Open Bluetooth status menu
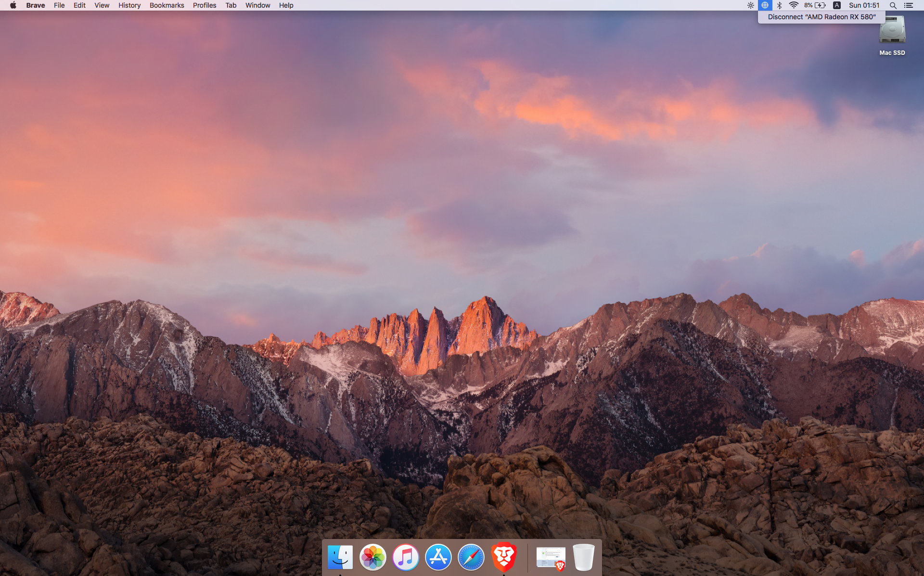Screen dimensions: 924x576 point(779,5)
